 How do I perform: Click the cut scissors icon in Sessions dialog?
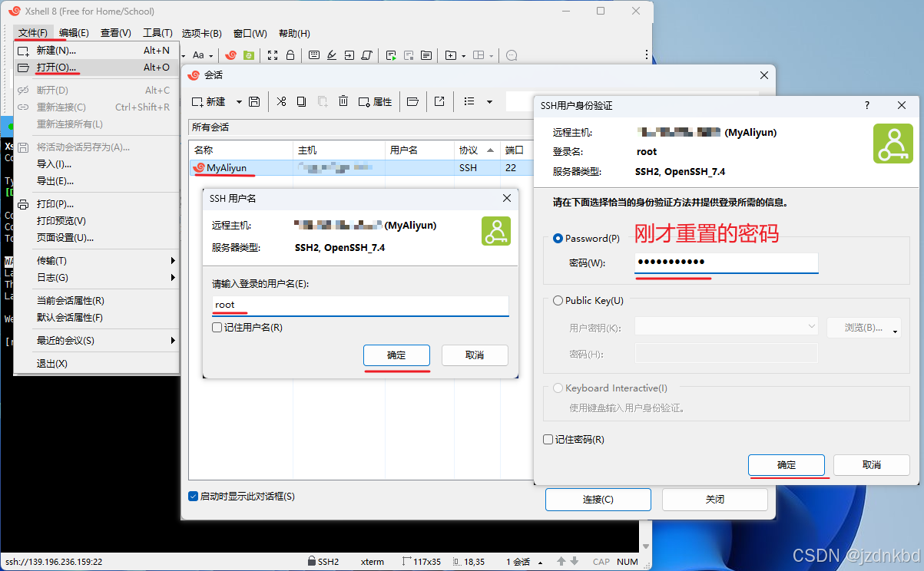point(281,101)
